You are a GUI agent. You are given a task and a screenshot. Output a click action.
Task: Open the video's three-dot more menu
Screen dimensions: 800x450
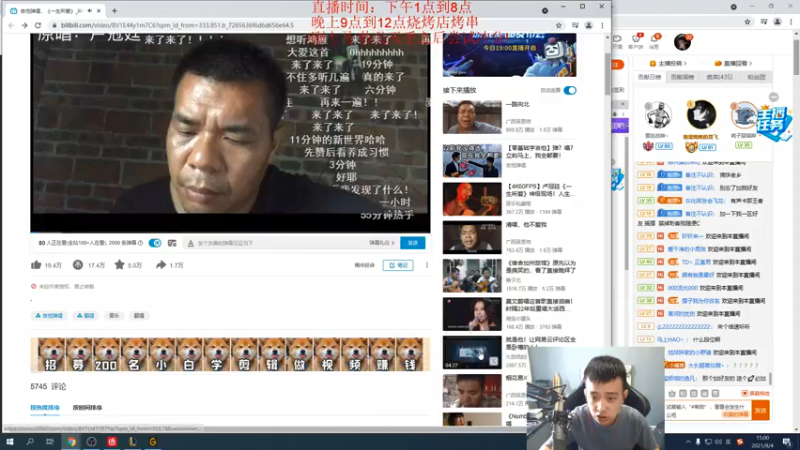(427, 265)
